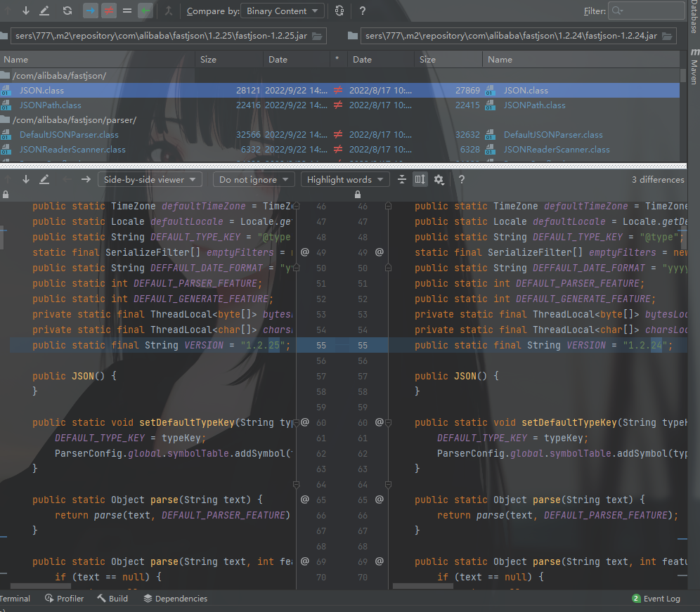Screen dimensions: 700x612
Task: Click right diff pane horizontal scrollbar
Action: 423,586
